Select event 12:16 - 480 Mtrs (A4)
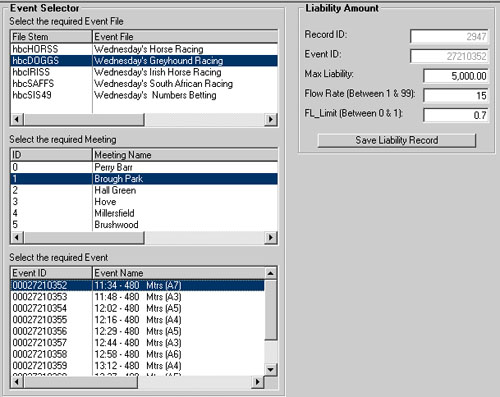500x397 pixels. click(138, 320)
